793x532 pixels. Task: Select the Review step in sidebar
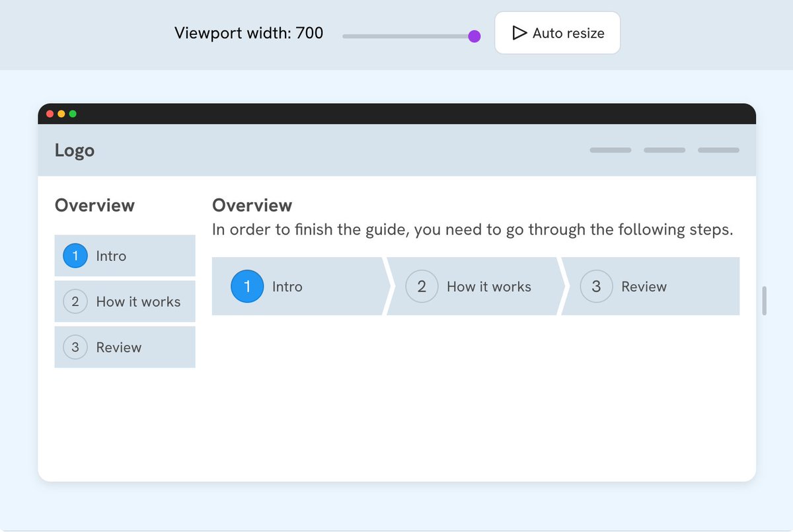click(125, 347)
